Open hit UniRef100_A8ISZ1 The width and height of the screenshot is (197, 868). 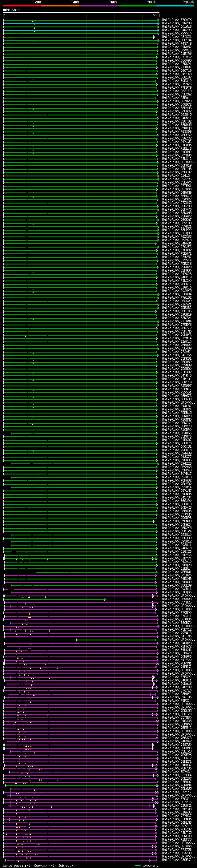(177, 37)
